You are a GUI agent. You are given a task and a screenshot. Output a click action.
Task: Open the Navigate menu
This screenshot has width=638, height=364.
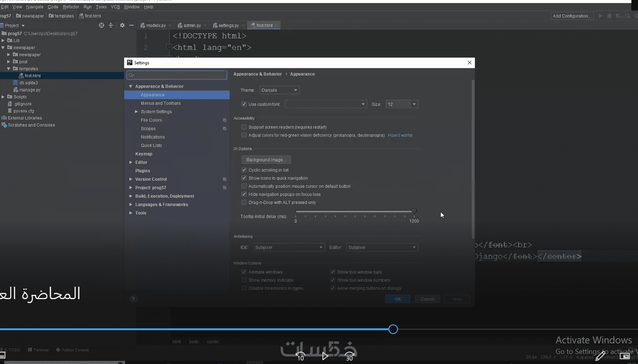point(35,7)
